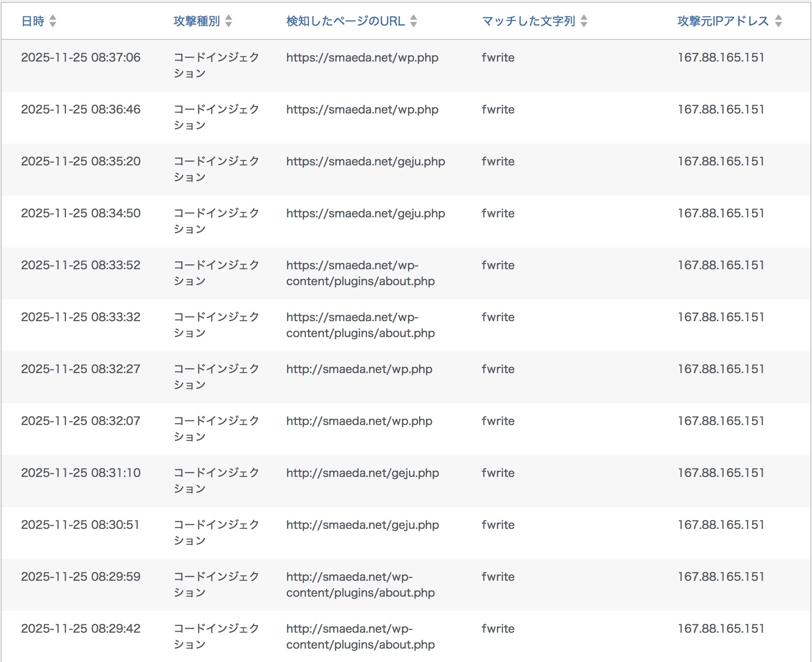Select the 08:30:51 timestamp cell

[x=80, y=525]
